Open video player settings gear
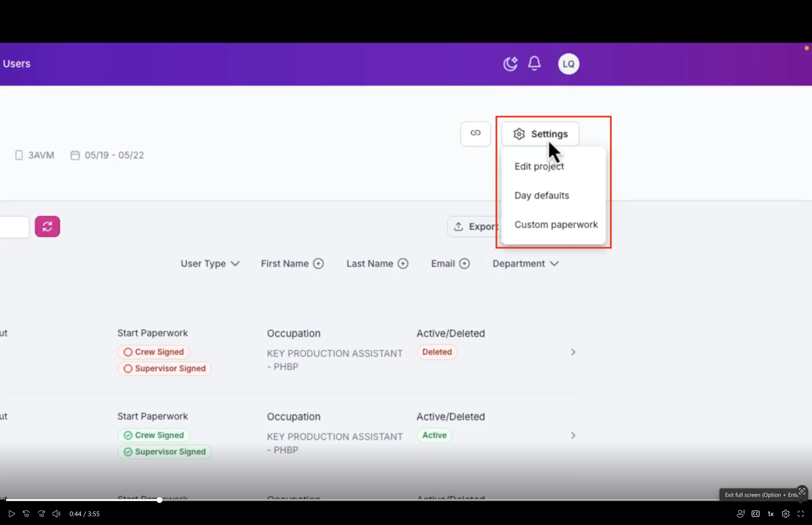Screen dimensions: 812x525 click(x=785, y=514)
